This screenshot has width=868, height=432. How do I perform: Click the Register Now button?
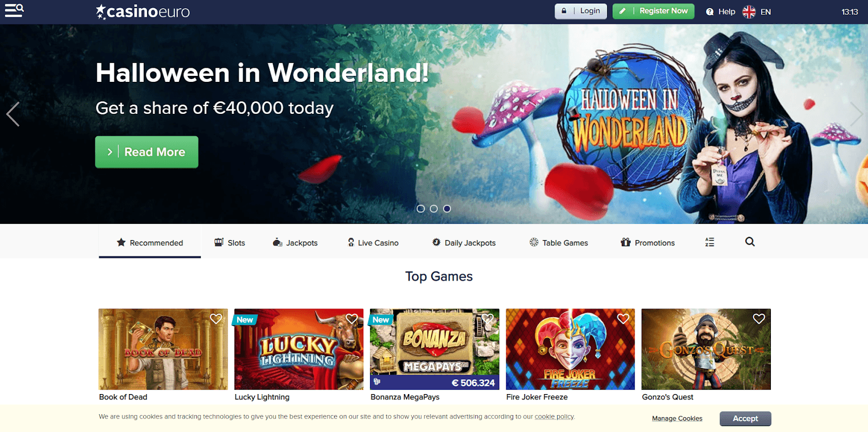(x=653, y=11)
